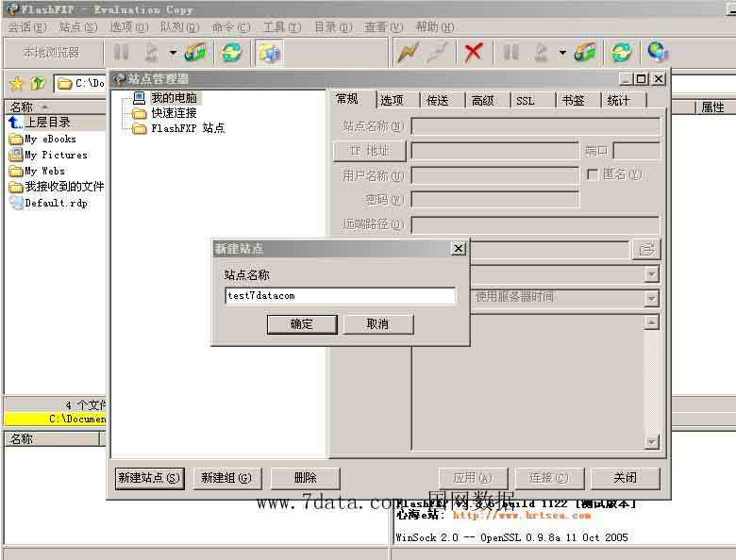Select 上层目录 in local file list
The image size is (736, 560).
[47, 123]
